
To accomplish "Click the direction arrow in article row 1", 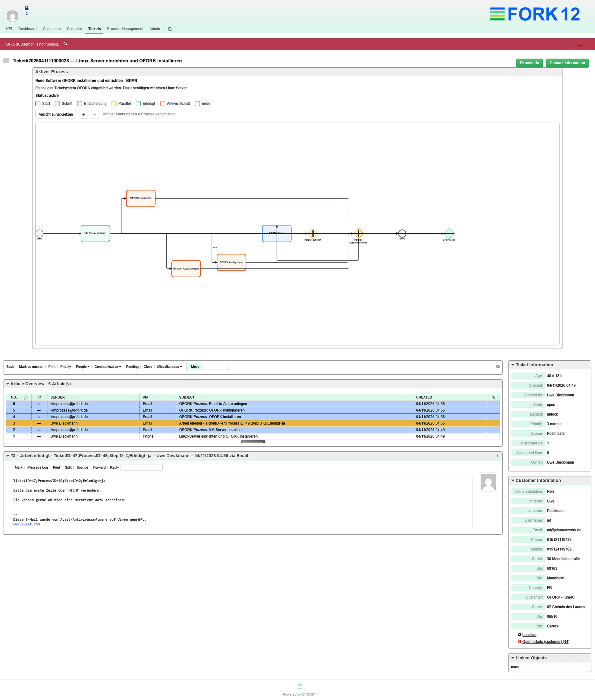I will click(39, 436).
